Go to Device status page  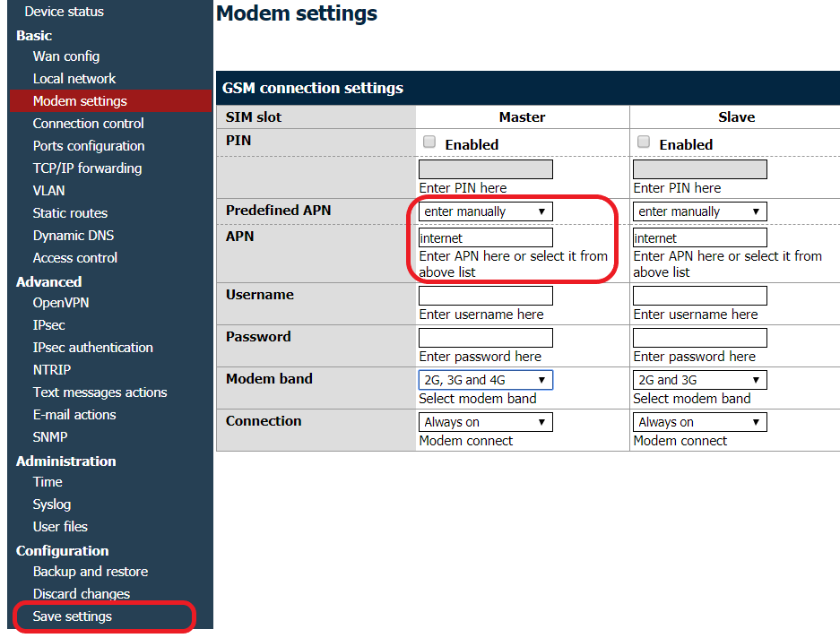click(x=64, y=12)
